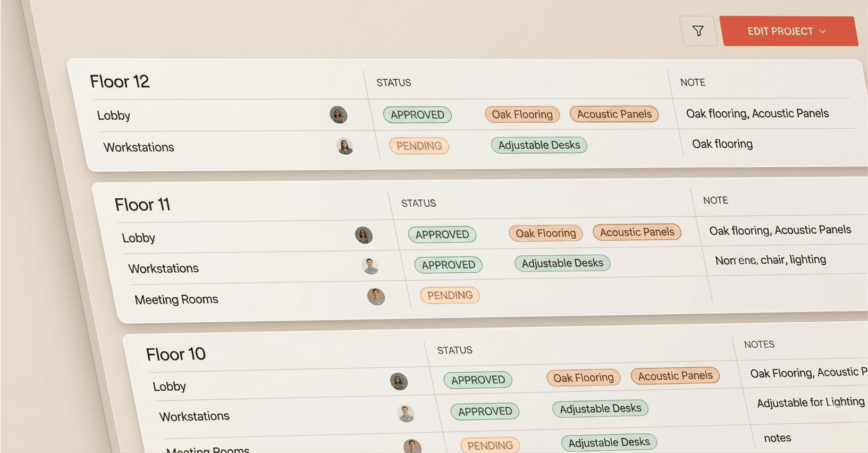Open Floor 11 Meeting Rooms assignee avatar
868x453 pixels.
[376, 296]
